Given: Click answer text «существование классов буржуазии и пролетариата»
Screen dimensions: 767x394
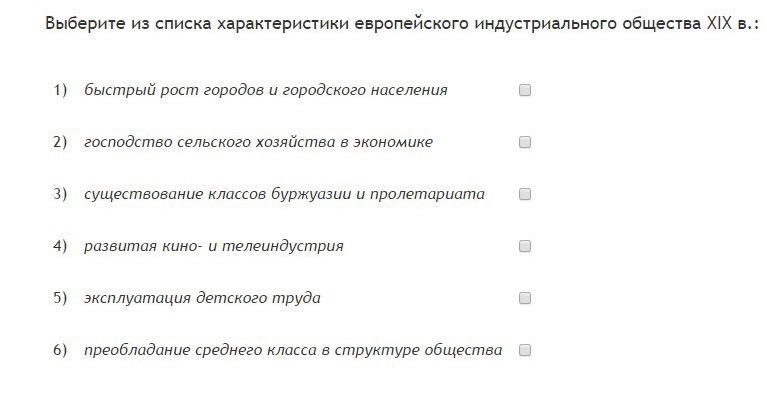Looking at the screenshot, I should tap(284, 194).
